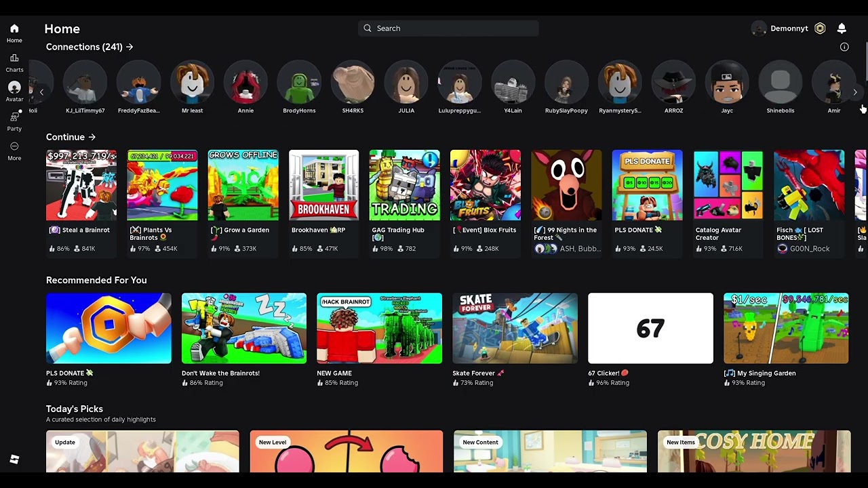Open Luluprepypgu... connection avatar

point(460,82)
